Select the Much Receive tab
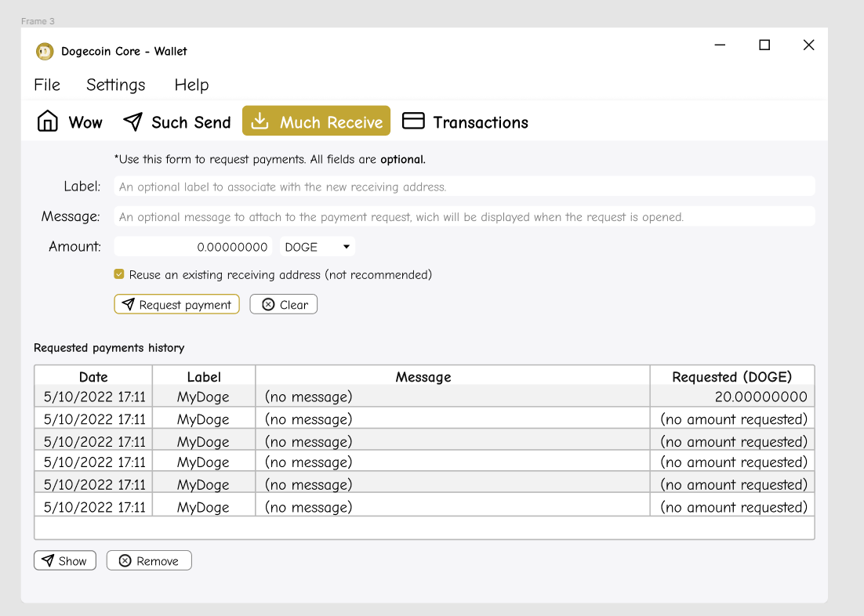 tap(316, 121)
